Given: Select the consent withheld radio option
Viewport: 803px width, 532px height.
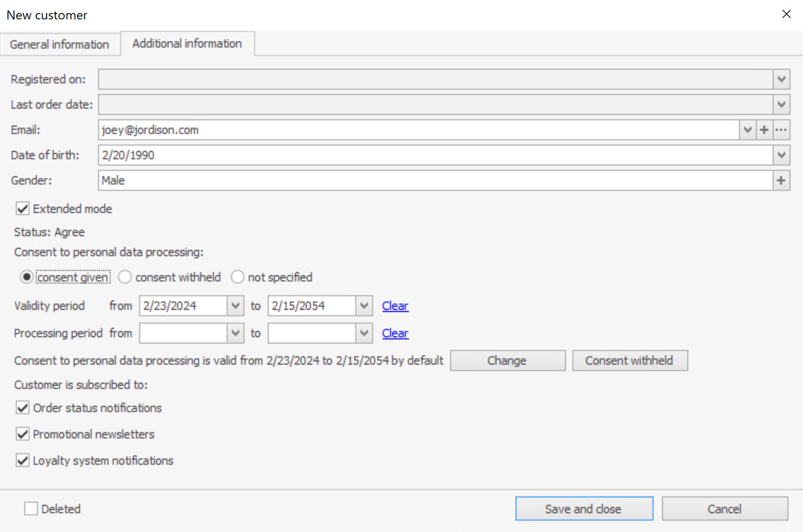Looking at the screenshot, I should (125, 277).
